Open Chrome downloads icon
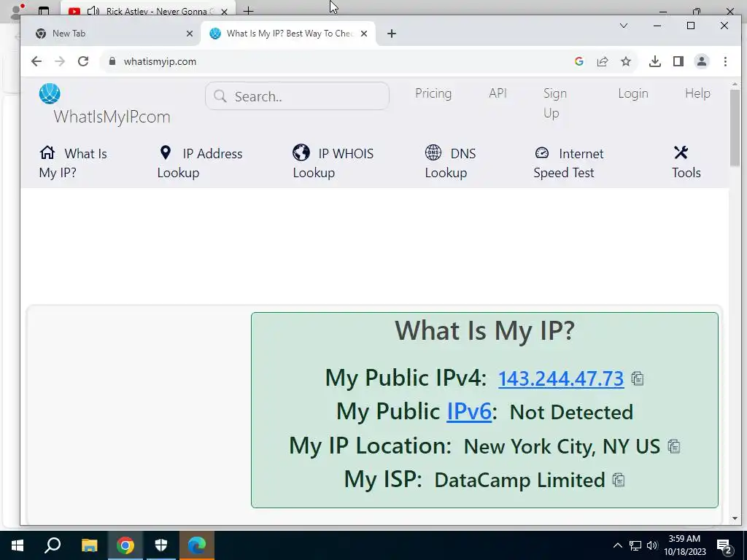Viewport: 747px width, 560px height. (655, 61)
